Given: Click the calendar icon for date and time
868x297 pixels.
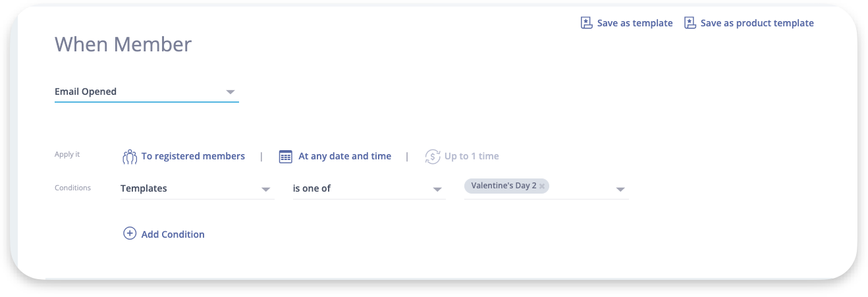Looking at the screenshot, I should coord(285,157).
